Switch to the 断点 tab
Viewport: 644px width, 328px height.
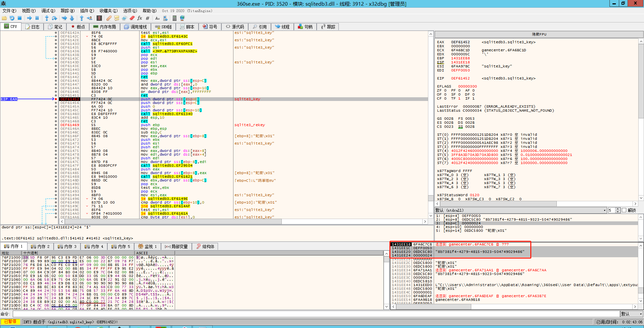pos(78,26)
